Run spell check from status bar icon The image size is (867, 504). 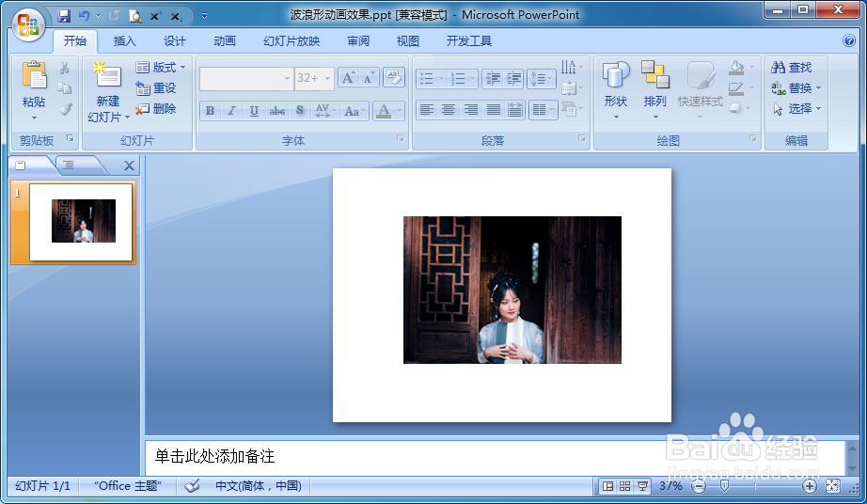[192, 486]
